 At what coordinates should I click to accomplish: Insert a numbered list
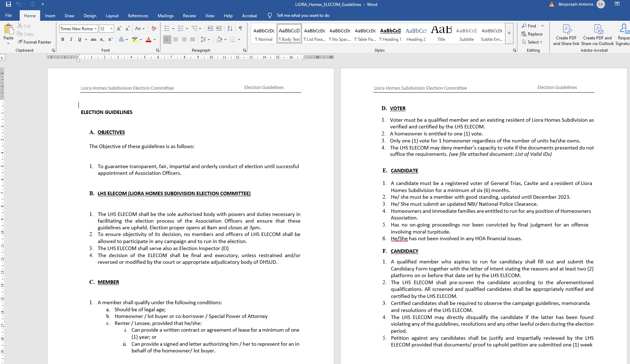[x=181, y=28]
